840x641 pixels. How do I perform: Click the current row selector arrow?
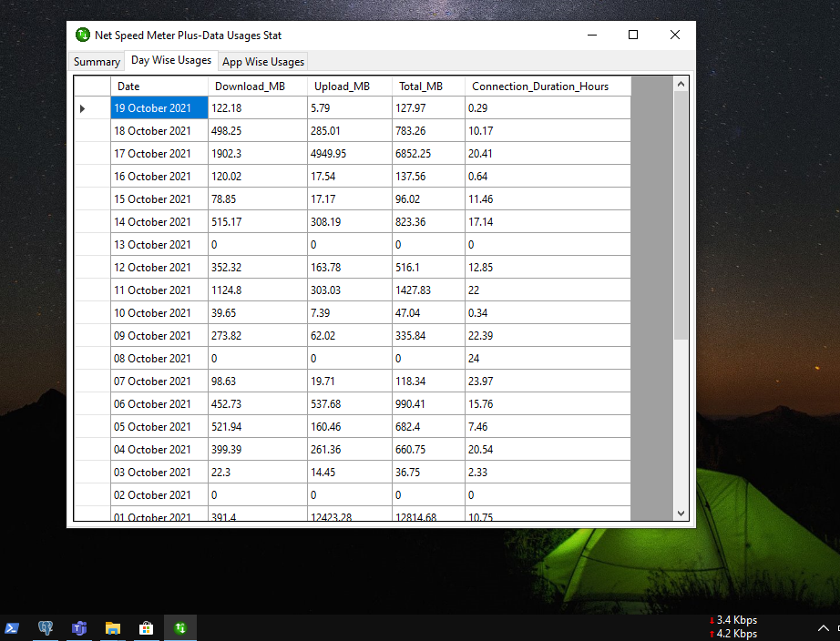click(81, 107)
